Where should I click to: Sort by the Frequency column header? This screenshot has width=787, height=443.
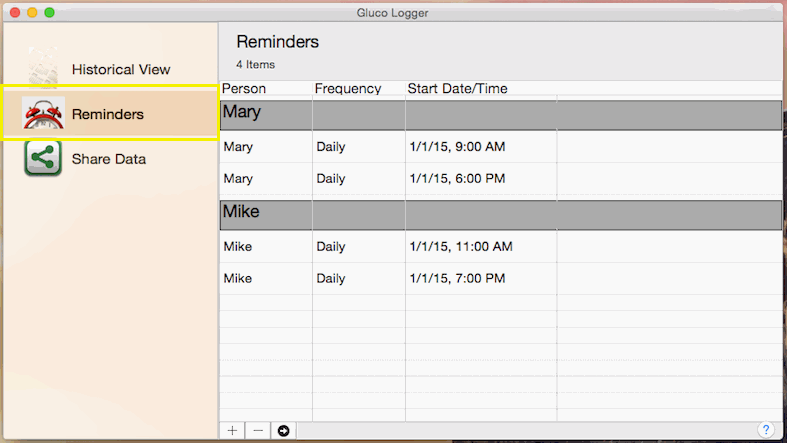pos(348,89)
